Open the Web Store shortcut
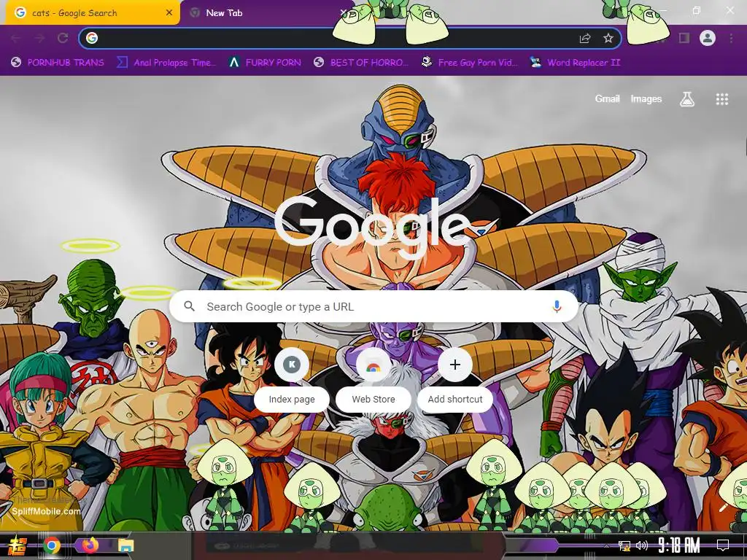Screen dimensions: 747x560 373,381
